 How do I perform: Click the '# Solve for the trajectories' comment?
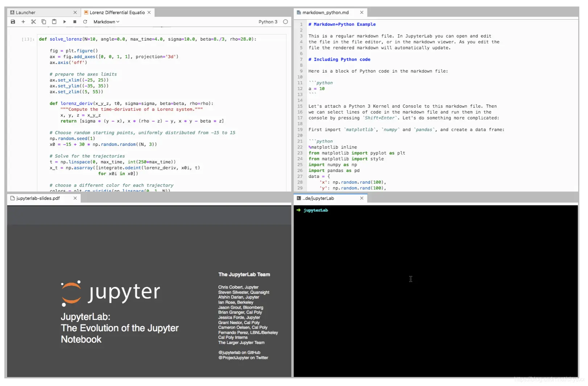click(87, 156)
